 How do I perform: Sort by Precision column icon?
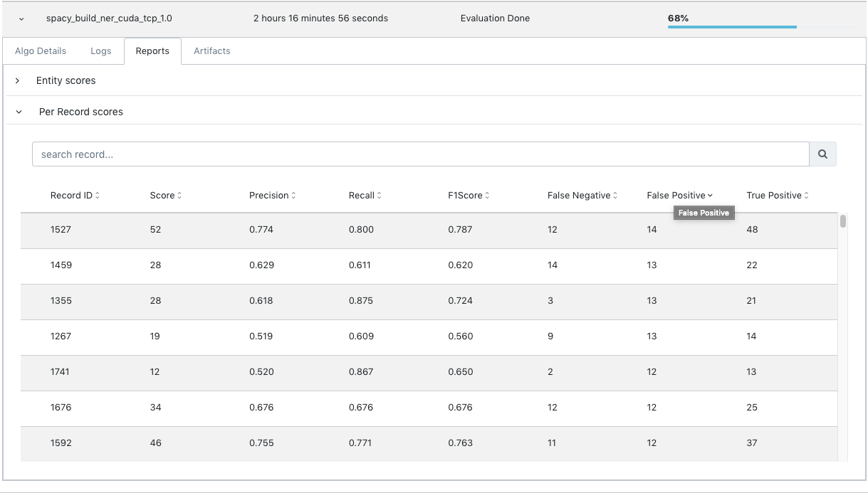pos(293,196)
